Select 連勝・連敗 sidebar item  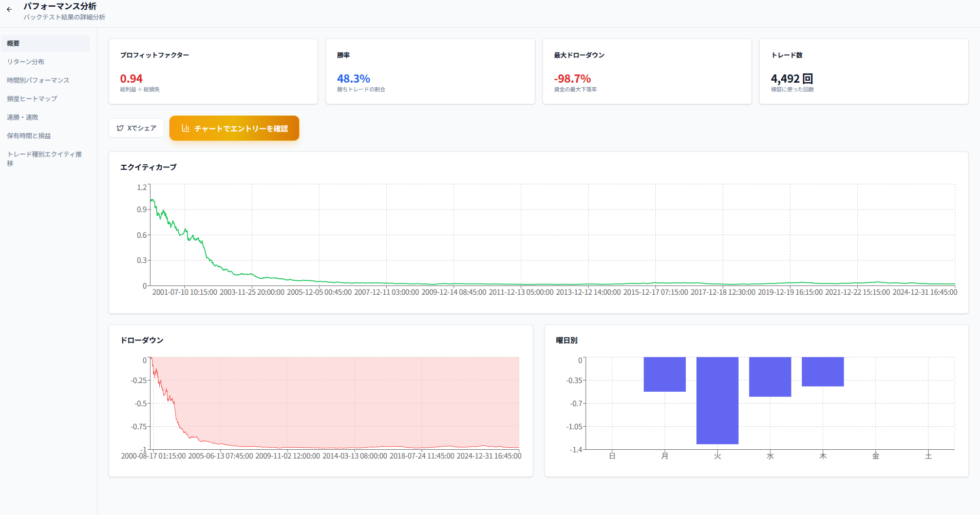23,117
